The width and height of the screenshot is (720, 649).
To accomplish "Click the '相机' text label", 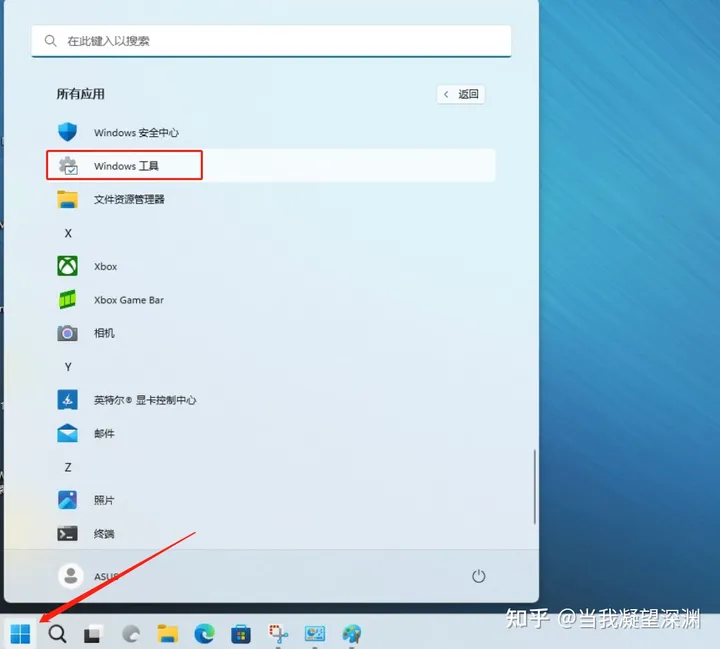I will pos(104,333).
